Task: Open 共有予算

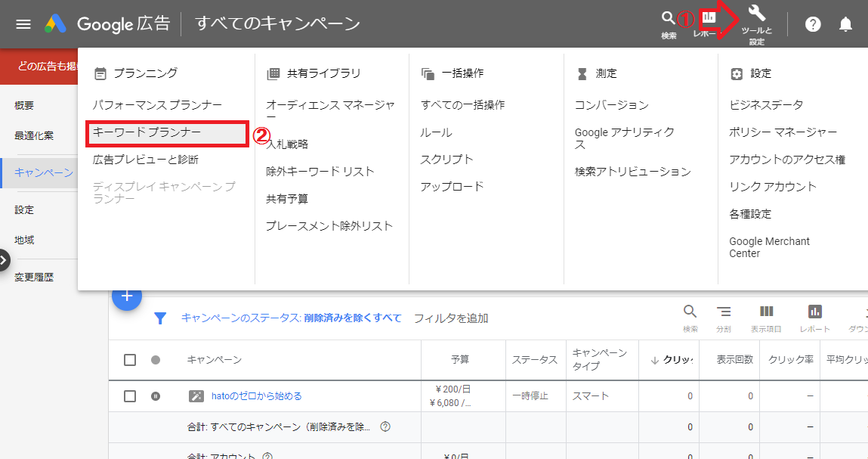Action: click(x=287, y=198)
